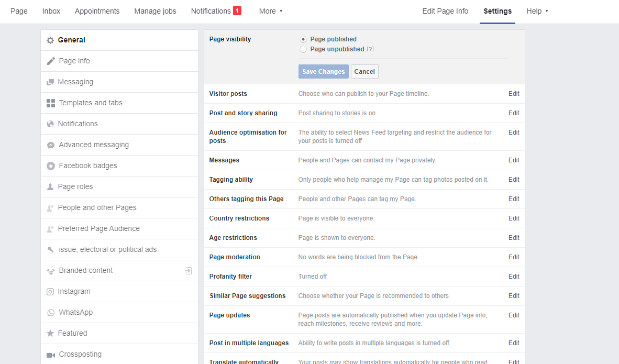619x364 pixels.
Task: Expand the Help dropdown
Action: (x=537, y=11)
